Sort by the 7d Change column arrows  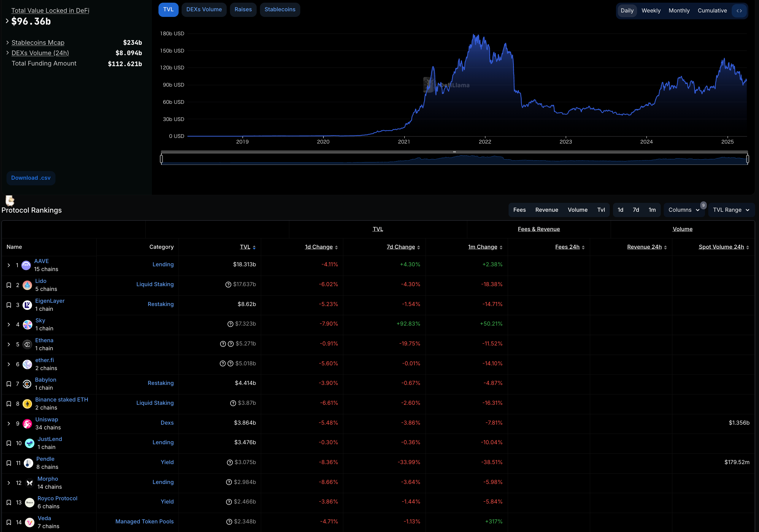(418, 247)
